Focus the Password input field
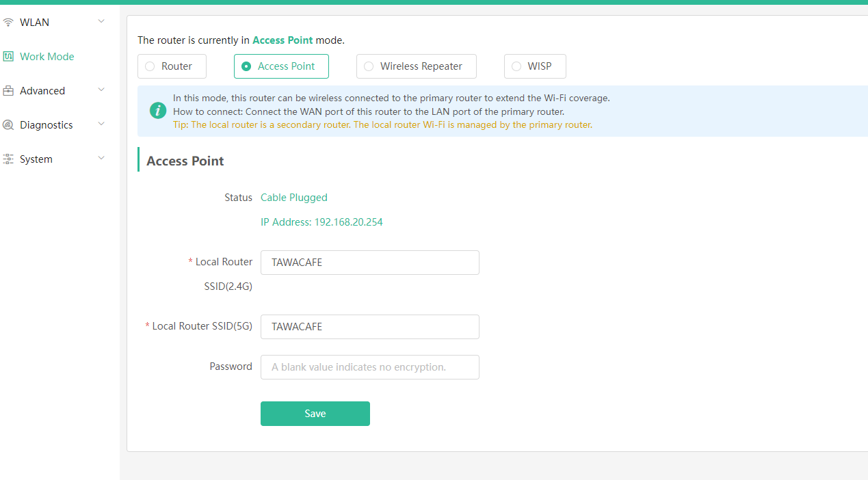Viewport: 868px width, 480px height. point(370,367)
